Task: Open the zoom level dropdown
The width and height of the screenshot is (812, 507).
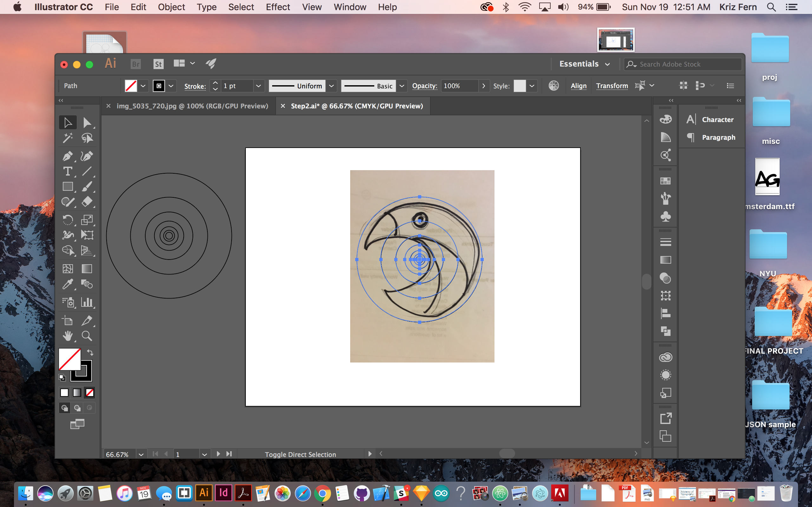Action: pos(141,454)
